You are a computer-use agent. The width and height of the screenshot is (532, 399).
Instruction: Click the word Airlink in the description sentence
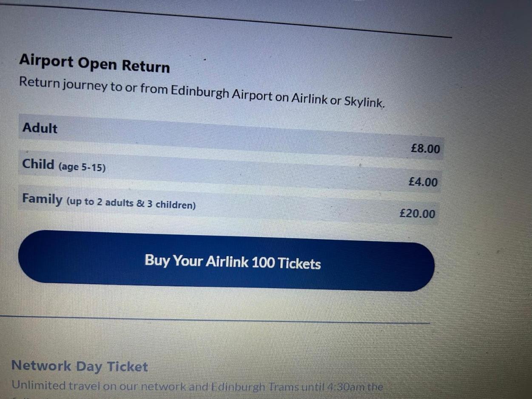click(x=309, y=98)
